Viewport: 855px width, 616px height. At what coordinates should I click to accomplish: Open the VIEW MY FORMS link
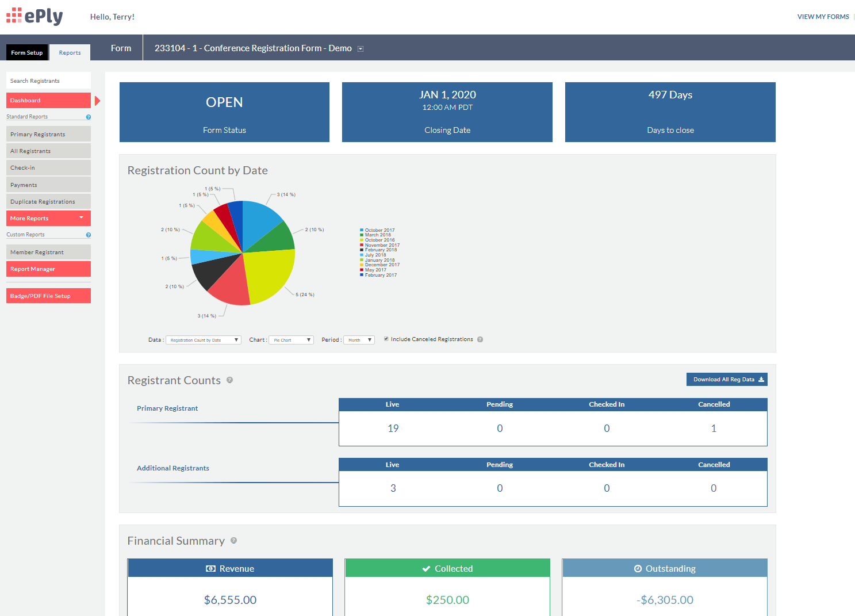click(823, 17)
